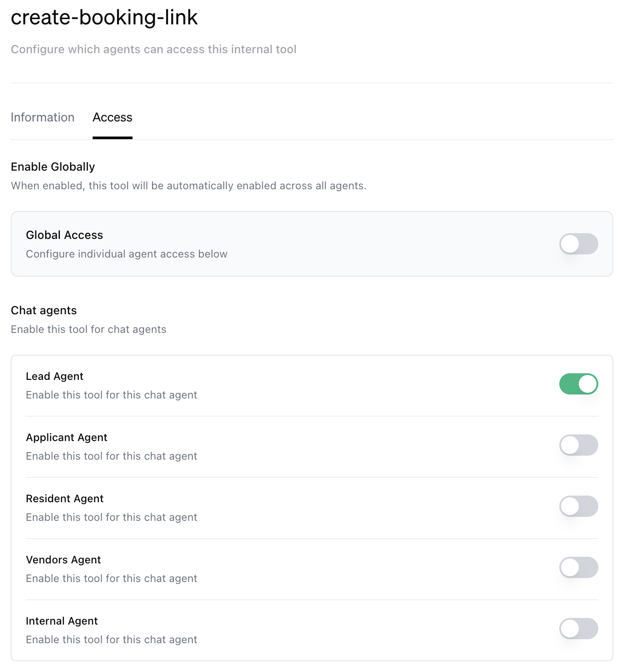Image resolution: width=624 pixels, height=672 pixels.
Task: Disable the Lead Agent toggle
Action: [x=578, y=384]
